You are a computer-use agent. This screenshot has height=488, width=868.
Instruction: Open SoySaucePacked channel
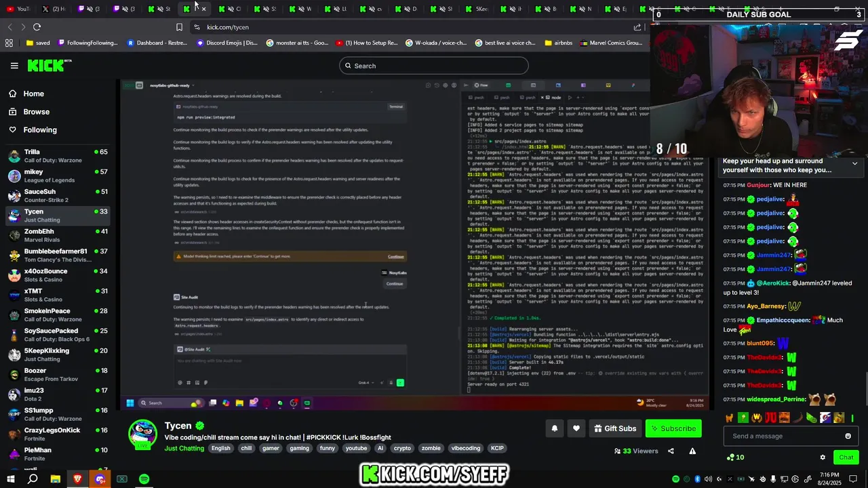click(58, 335)
